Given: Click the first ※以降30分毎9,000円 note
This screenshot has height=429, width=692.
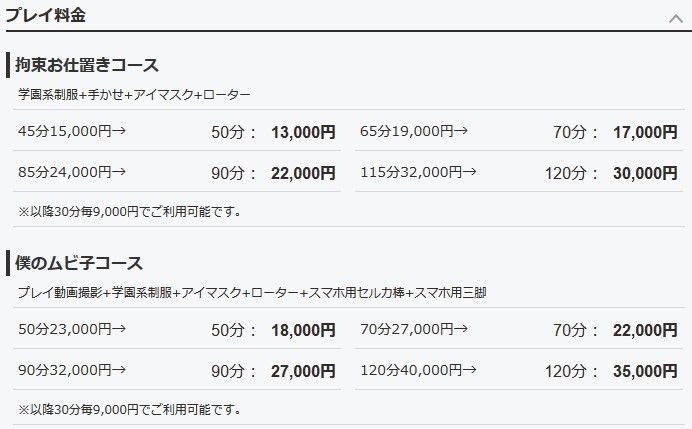Looking at the screenshot, I should click(130, 211).
